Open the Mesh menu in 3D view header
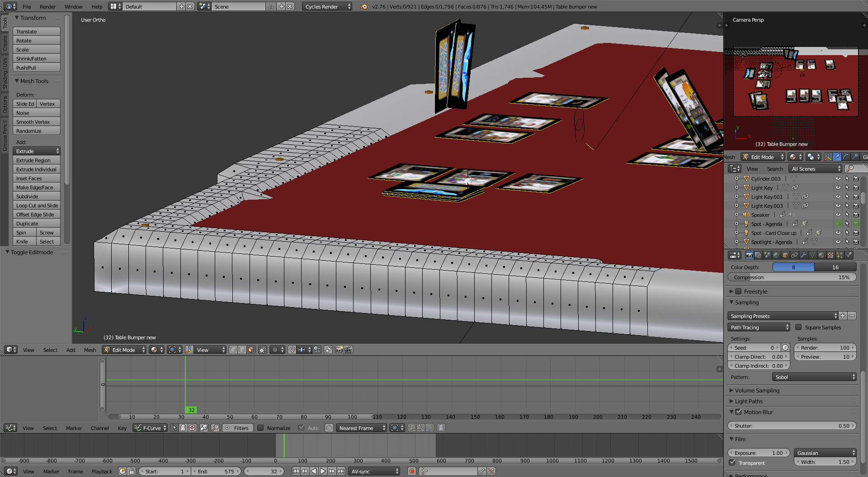The width and height of the screenshot is (868, 477). pyautogui.click(x=90, y=350)
